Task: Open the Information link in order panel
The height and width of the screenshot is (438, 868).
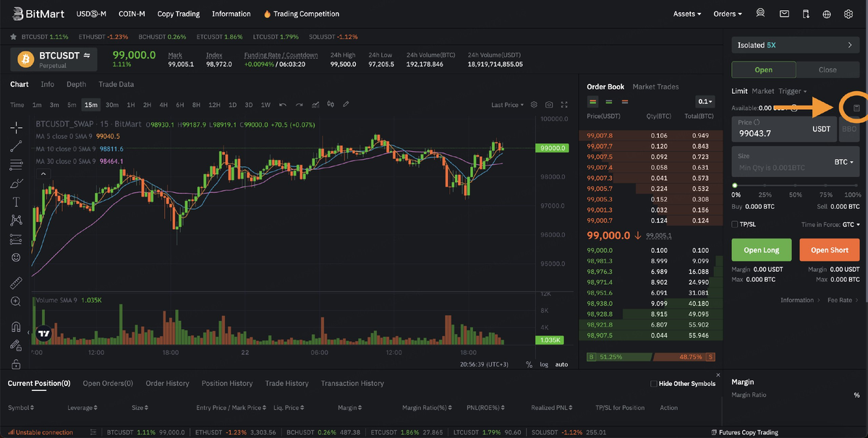Action: [x=800, y=300]
